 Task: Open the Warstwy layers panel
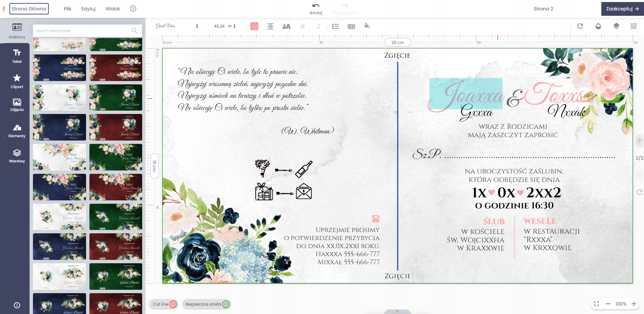pos(17,156)
